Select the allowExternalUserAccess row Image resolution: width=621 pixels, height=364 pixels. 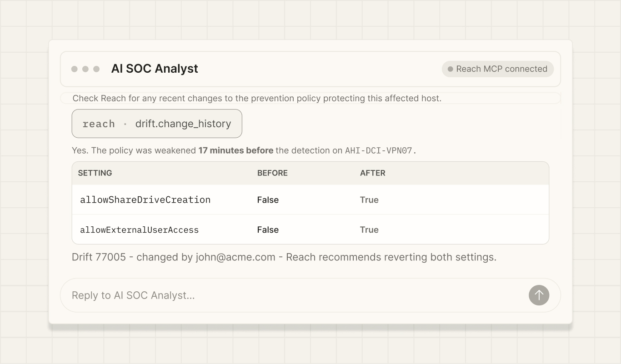pyautogui.click(x=310, y=229)
